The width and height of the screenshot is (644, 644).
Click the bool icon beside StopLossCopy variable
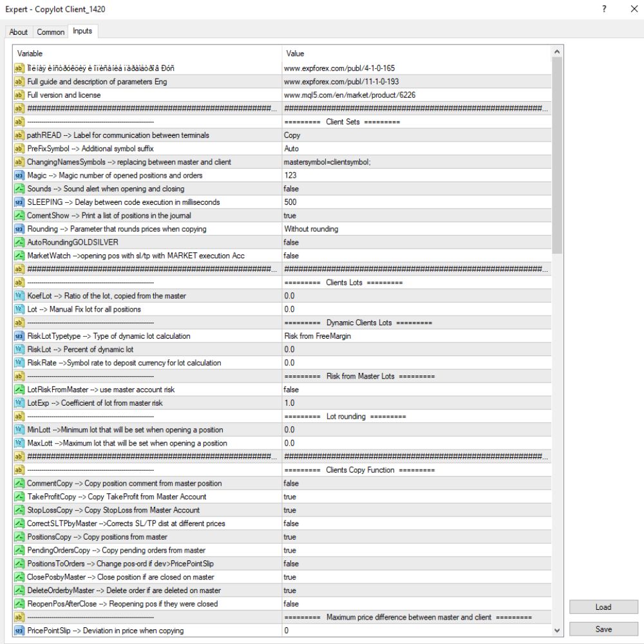pyautogui.click(x=19, y=510)
